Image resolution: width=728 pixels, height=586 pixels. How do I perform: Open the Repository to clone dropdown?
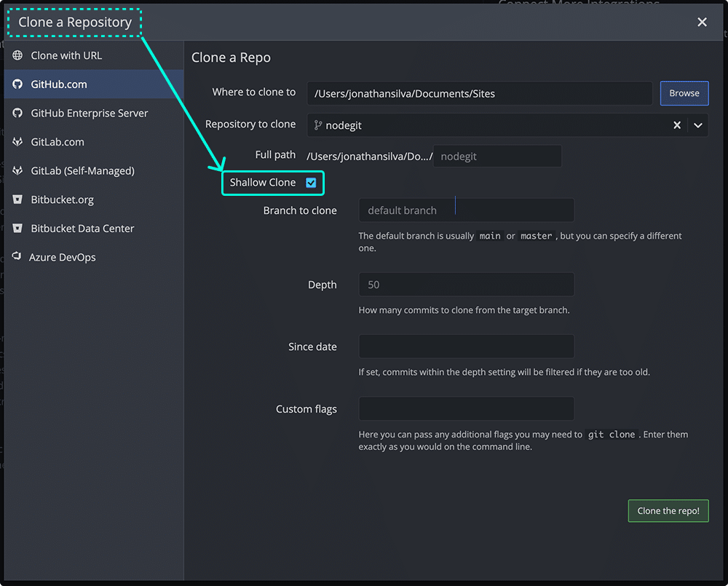[x=697, y=124]
